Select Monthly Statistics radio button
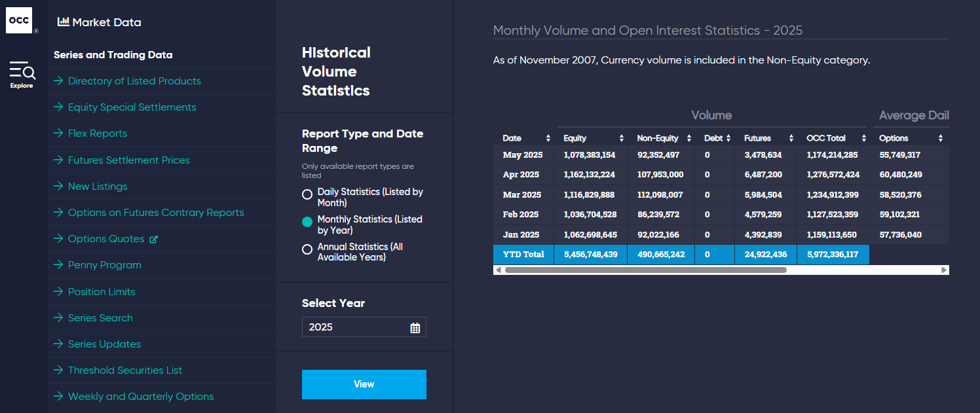This screenshot has width=980, height=413. (307, 222)
